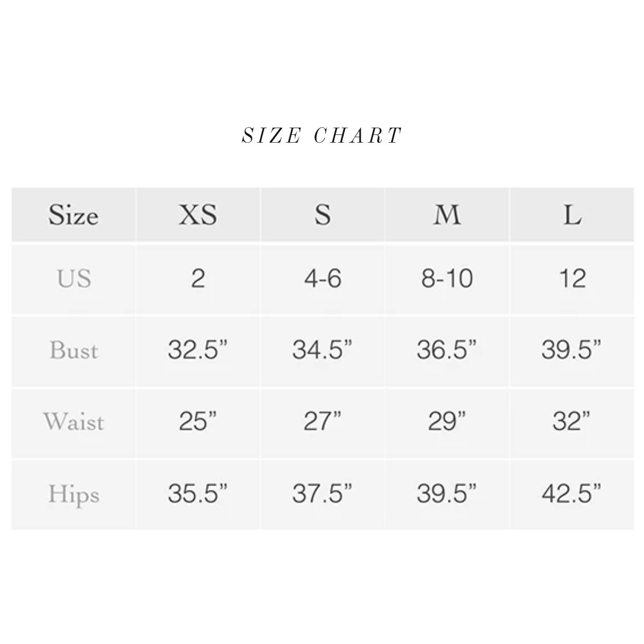The image size is (644, 644).
Task: Click the Hips row label
Action: (x=73, y=494)
